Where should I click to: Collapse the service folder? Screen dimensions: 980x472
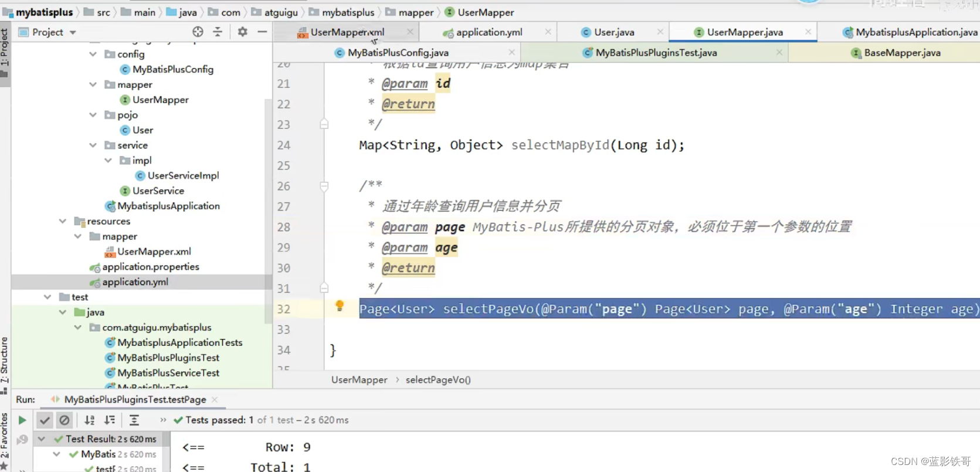pos(93,145)
